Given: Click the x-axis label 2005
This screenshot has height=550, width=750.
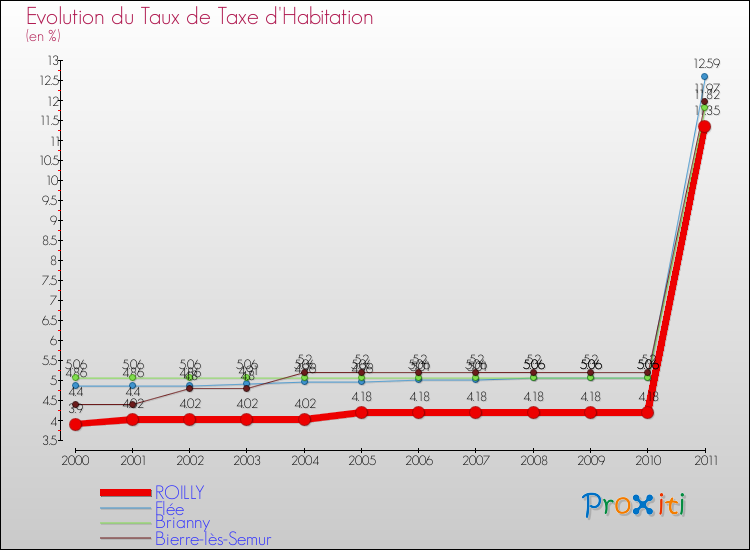Looking at the screenshot, I should coord(362,460).
